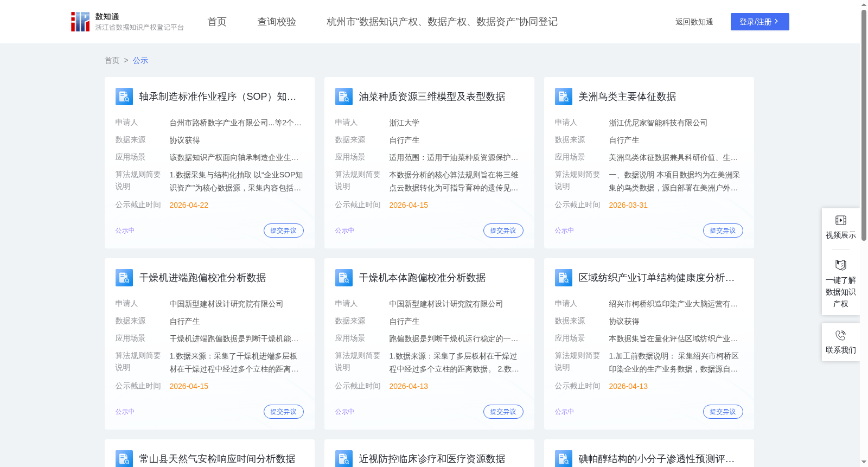Click 返回数知通 link
The height and width of the screenshot is (467, 868).
(694, 22)
